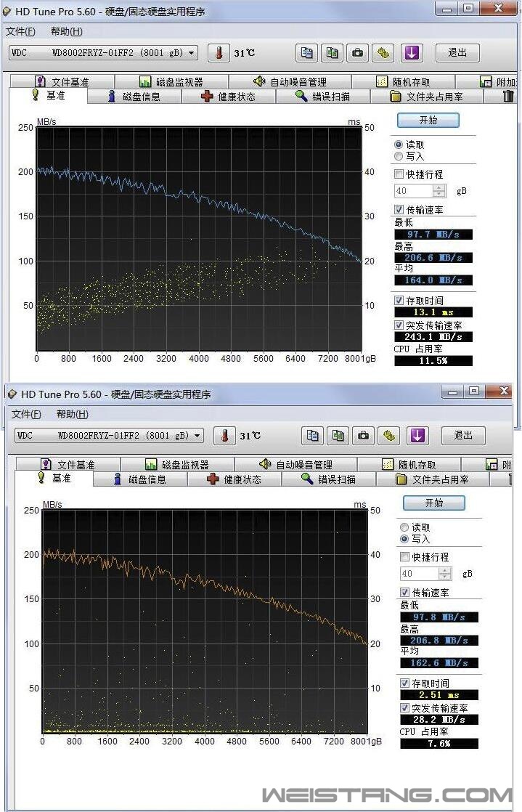522x812 pixels.
Task: Click 164.0 MB/s average value in upper window
Action: point(433,280)
